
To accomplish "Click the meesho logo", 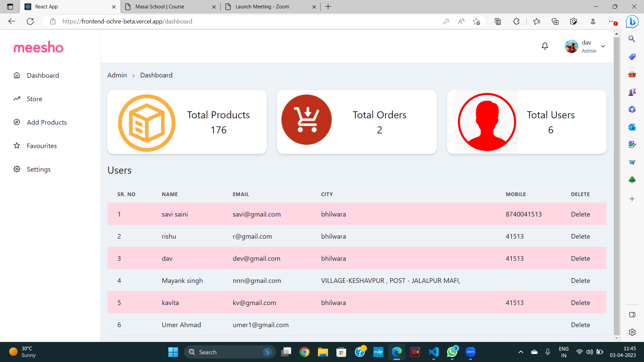I will point(38,48).
